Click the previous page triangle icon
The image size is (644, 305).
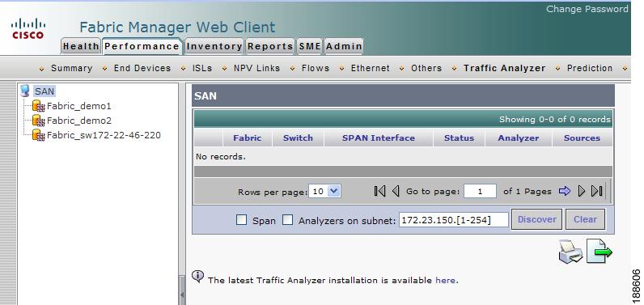pos(396,191)
